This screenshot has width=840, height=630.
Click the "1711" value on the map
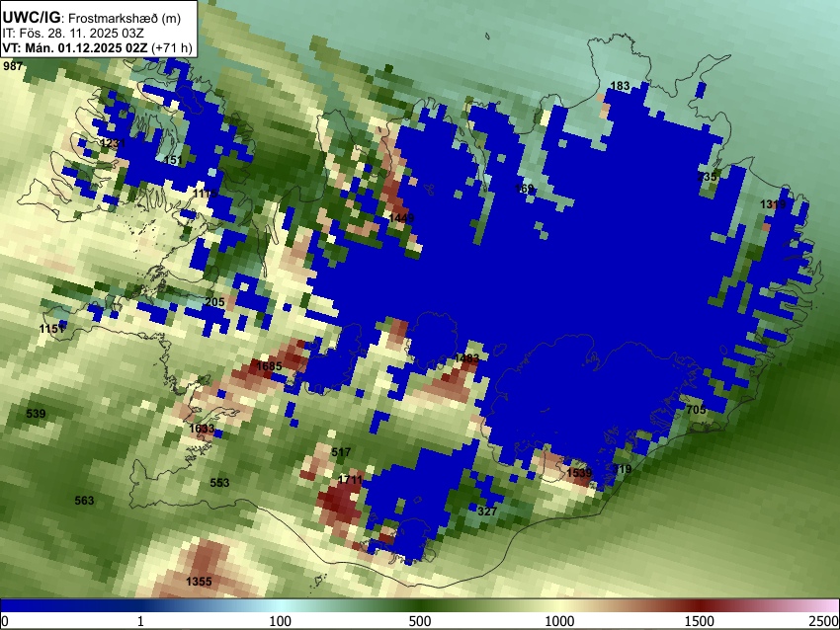tap(351, 480)
